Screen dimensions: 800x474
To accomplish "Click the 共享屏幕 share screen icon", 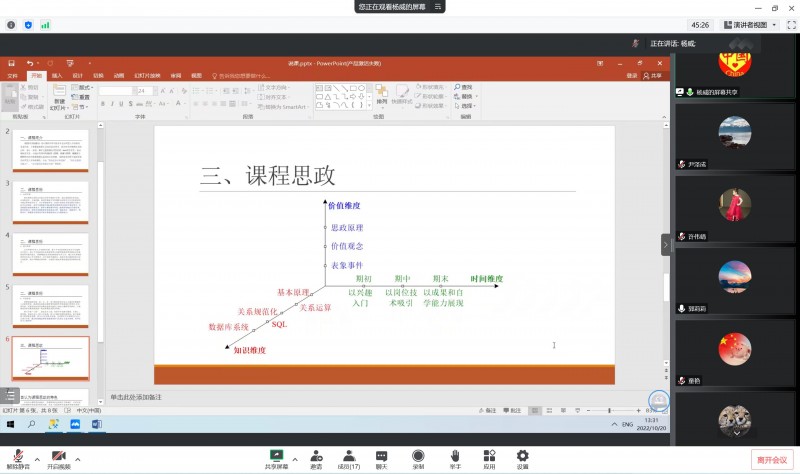I will click(x=276, y=456).
